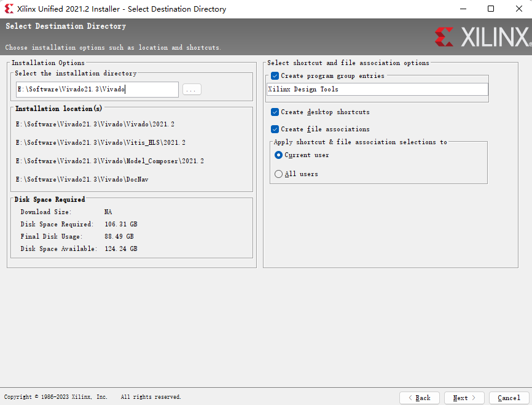Image resolution: width=532 pixels, height=405 pixels.
Task: Select the Vivado\Vivado\2021.2 location line
Action: pos(95,125)
